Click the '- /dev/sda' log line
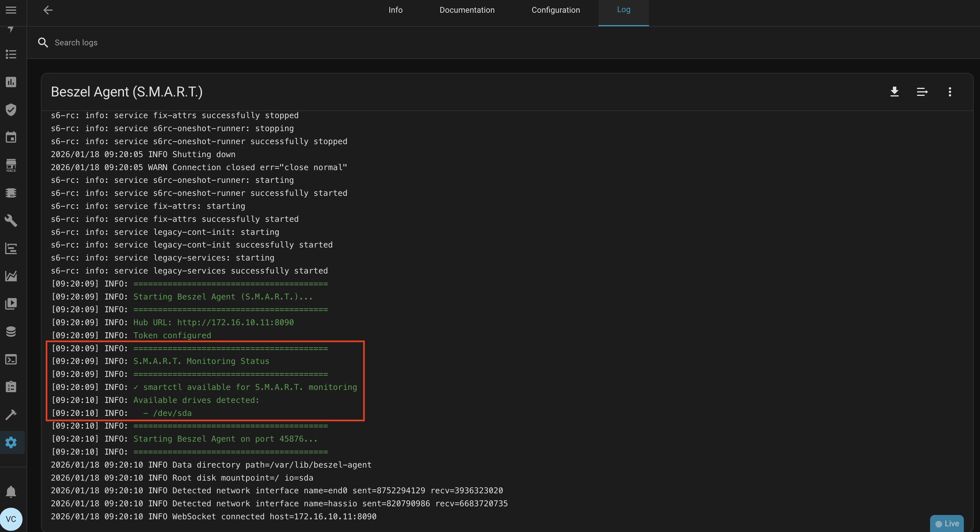The image size is (980, 532). click(x=121, y=413)
